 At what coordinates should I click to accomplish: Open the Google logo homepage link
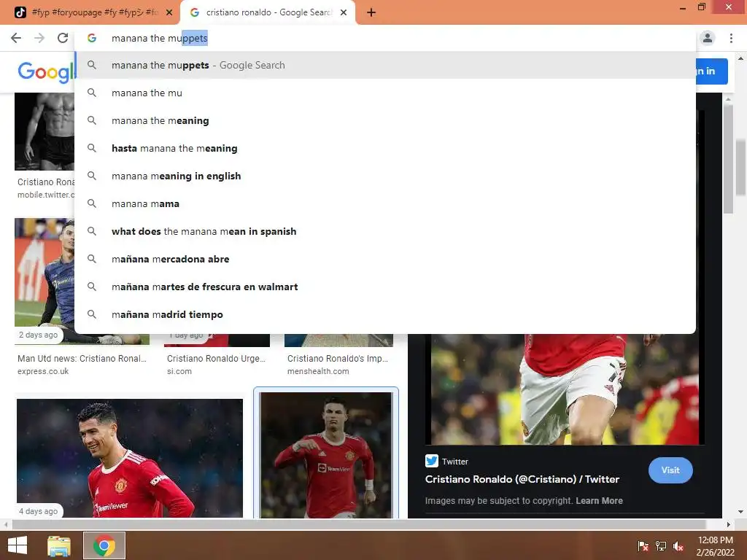click(x=46, y=72)
